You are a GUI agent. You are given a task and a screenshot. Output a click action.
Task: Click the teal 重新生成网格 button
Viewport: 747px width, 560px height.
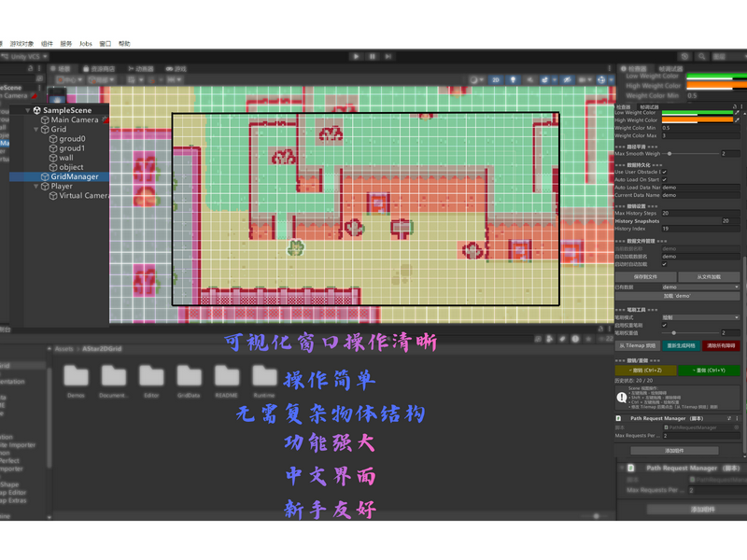click(682, 345)
